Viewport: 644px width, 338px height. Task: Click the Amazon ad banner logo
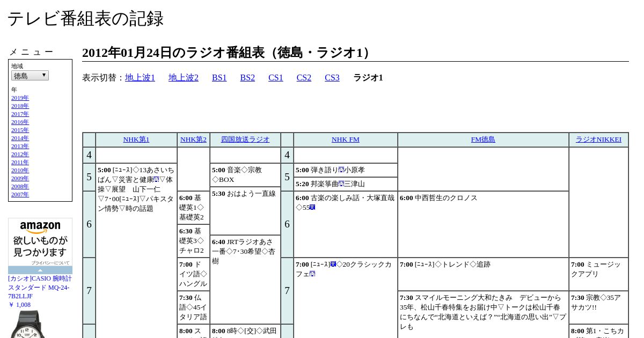40,227
